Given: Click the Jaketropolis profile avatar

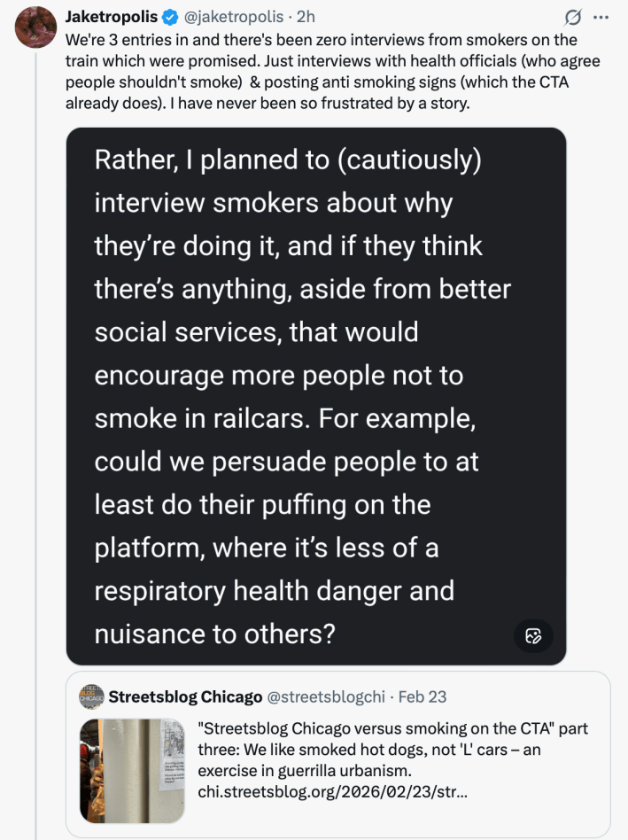Looking at the screenshot, I should (36, 27).
